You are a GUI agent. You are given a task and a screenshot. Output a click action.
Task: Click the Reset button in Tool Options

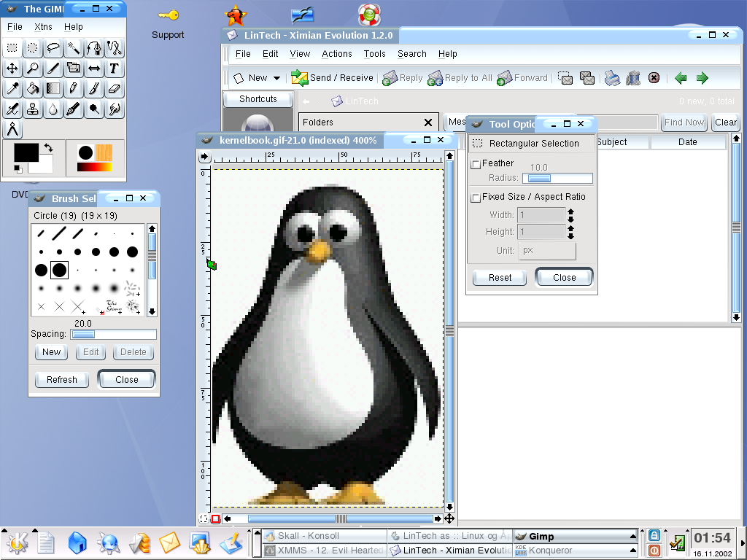point(500,278)
